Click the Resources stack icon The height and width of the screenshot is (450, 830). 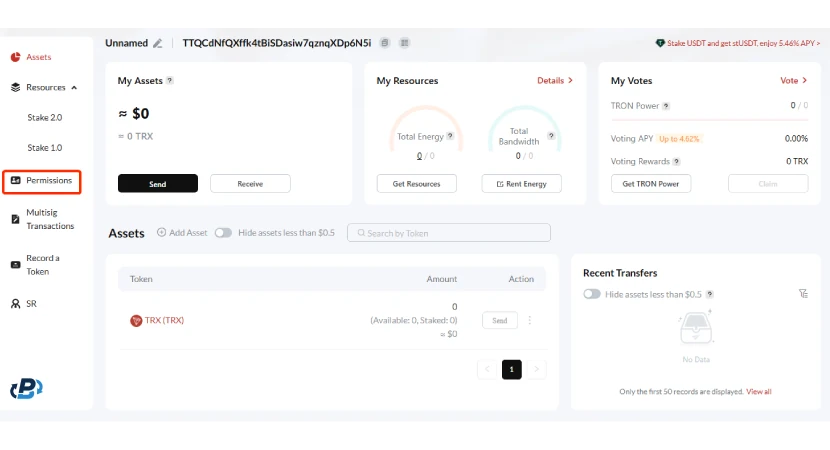tap(15, 87)
